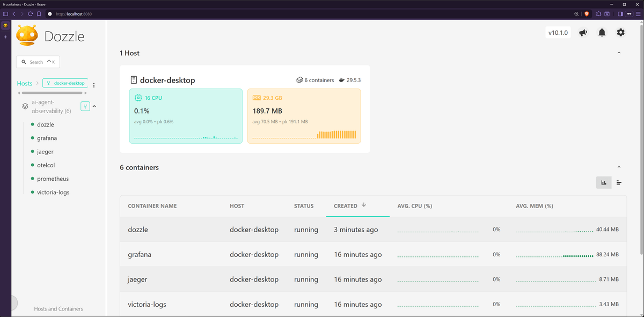Sort by Host column header

(237, 206)
